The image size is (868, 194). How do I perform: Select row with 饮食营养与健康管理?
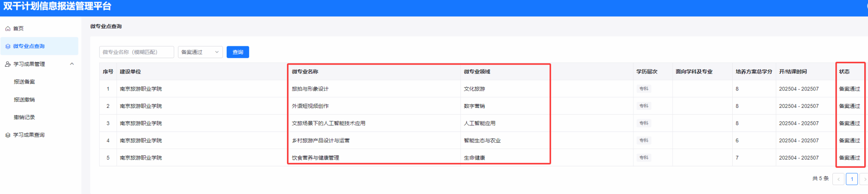(x=315, y=158)
